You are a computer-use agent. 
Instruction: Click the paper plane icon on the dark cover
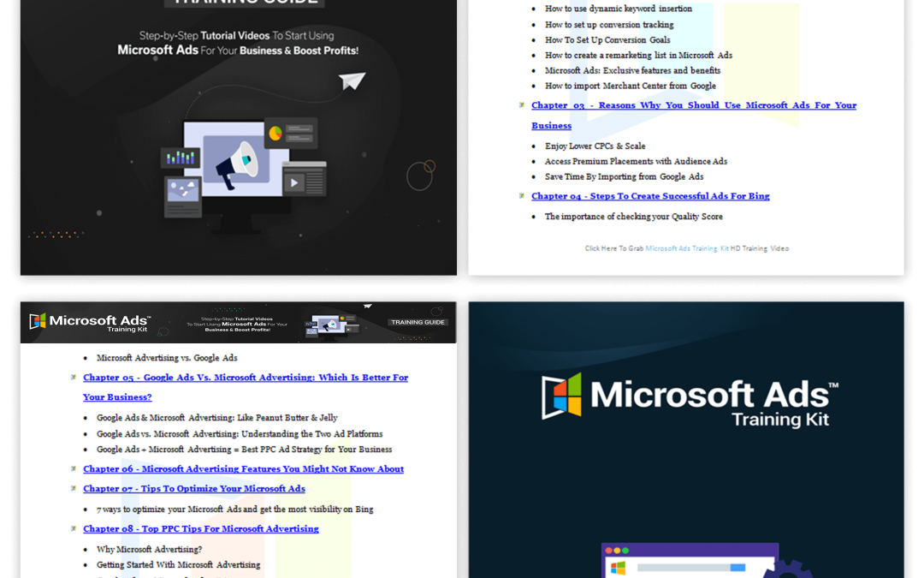pyautogui.click(x=352, y=80)
